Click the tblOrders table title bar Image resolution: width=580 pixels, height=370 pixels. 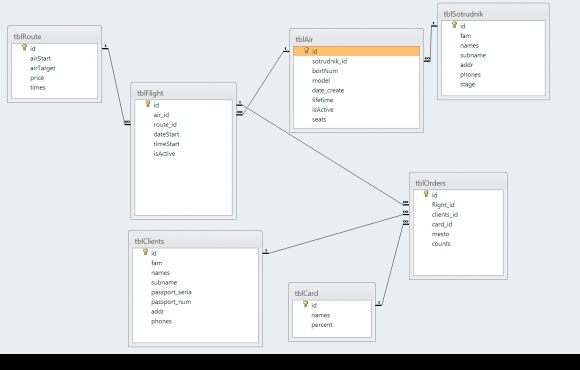point(458,183)
